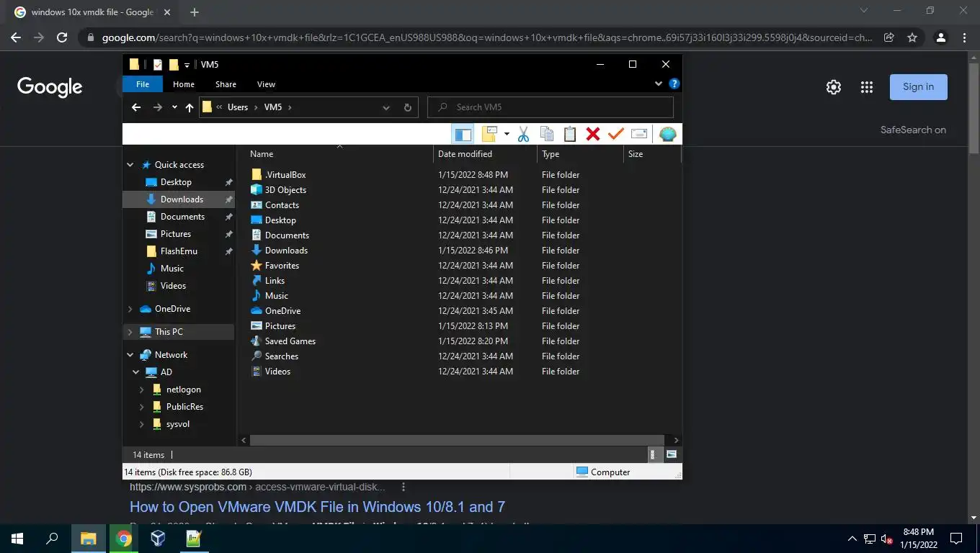
Task: Go up one folder level arrow
Action: point(190,107)
